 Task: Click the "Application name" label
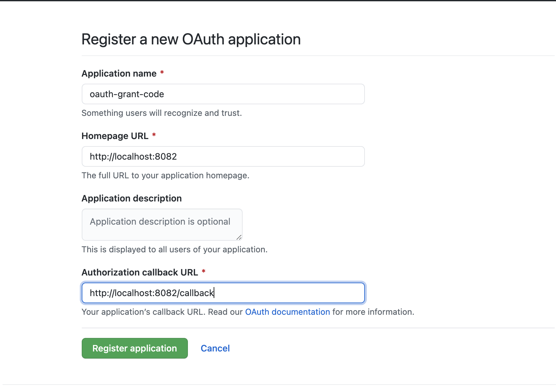119,73
